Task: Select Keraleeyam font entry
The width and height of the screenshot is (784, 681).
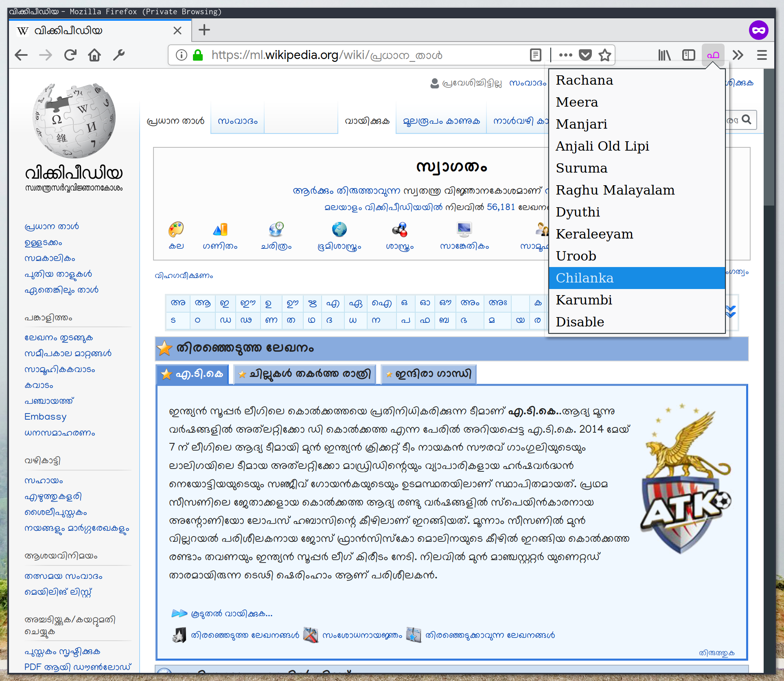Action: pos(637,234)
